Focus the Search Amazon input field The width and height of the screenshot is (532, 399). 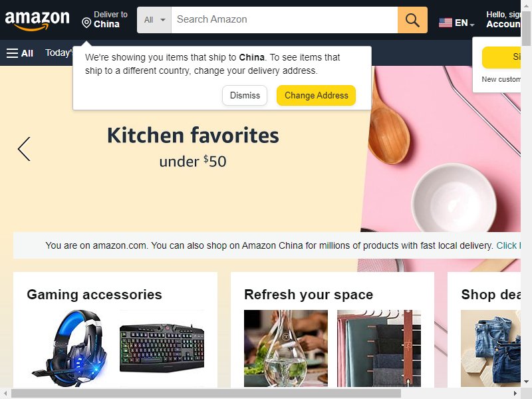285,20
